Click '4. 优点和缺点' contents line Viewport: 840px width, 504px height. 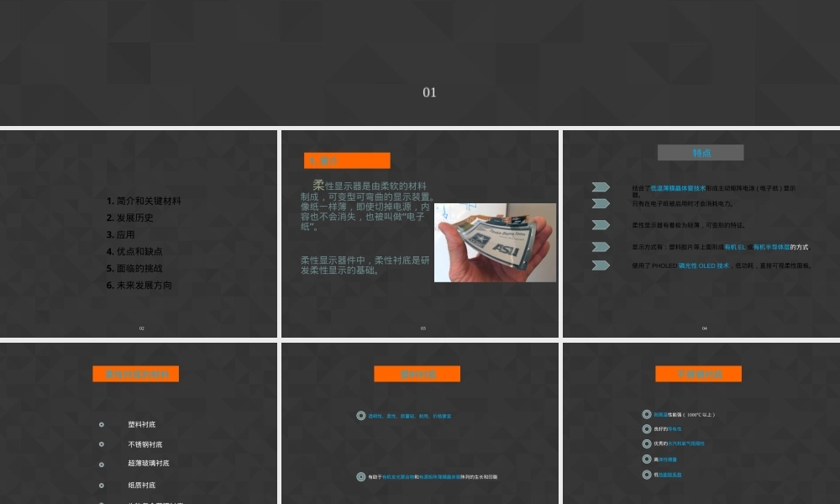pyautogui.click(x=134, y=251)
